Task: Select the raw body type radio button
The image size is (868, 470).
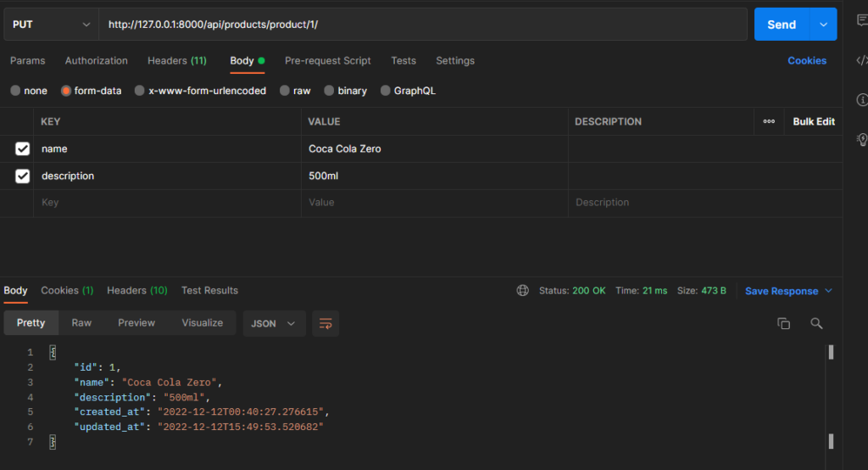Action: (286, 91)
